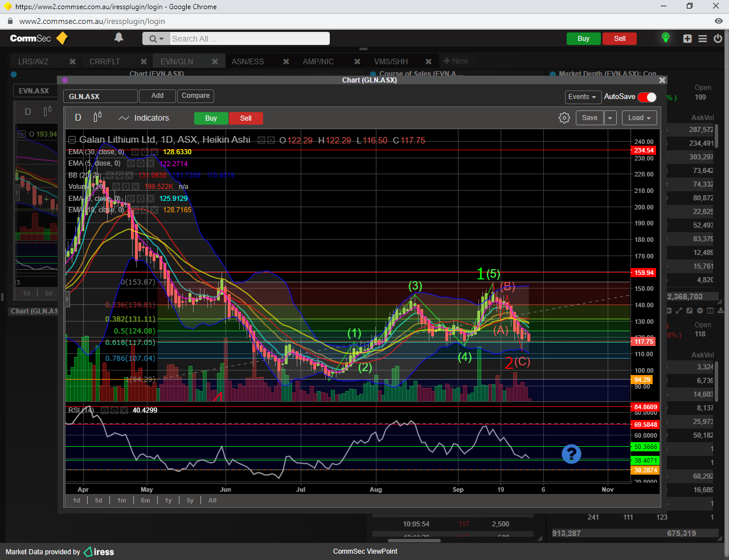
Task: Click the Compare button
Action: tap(195, 96)
